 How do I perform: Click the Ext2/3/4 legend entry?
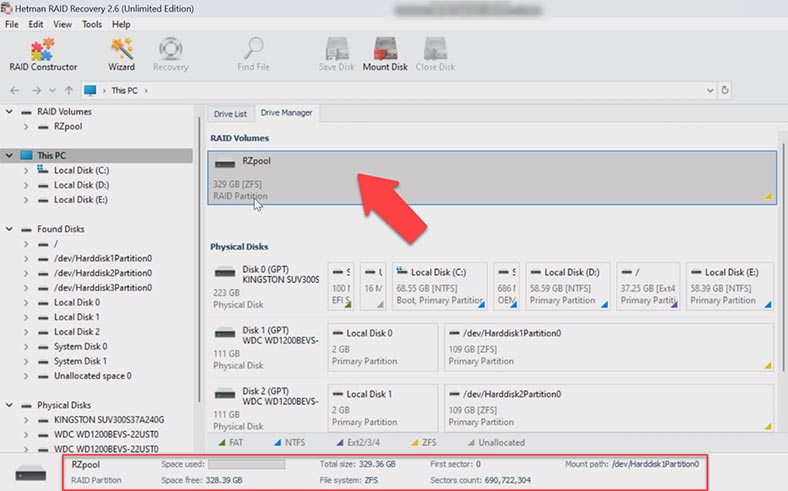(x=358, y=443)
